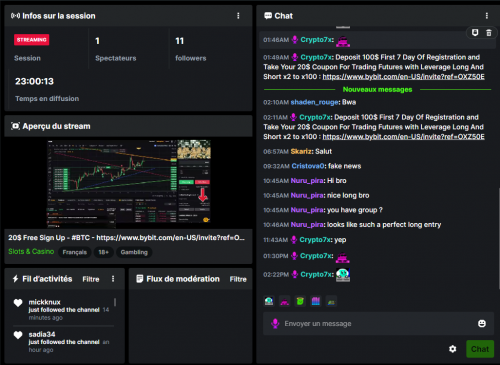Viewport: 500px width, 365px height.
Task: Click username Skariz in chat
Action: coord(301,151)
